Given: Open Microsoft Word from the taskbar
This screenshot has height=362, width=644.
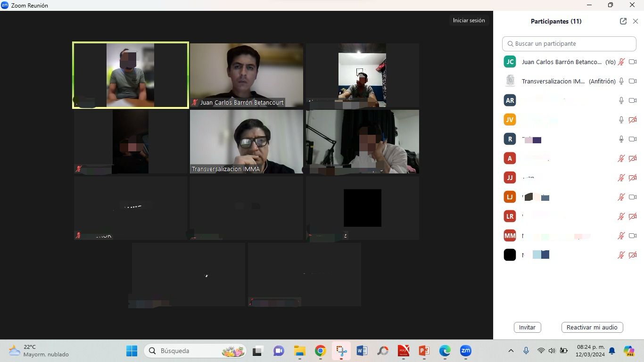Looking at the screenshot, I should coord(362,351).
